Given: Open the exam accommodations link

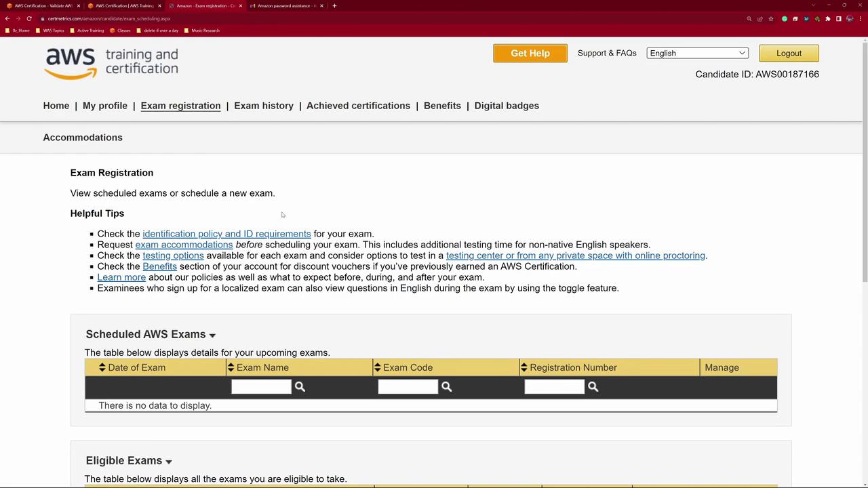Looking at the screenshot, I should (x=184, y=245).
